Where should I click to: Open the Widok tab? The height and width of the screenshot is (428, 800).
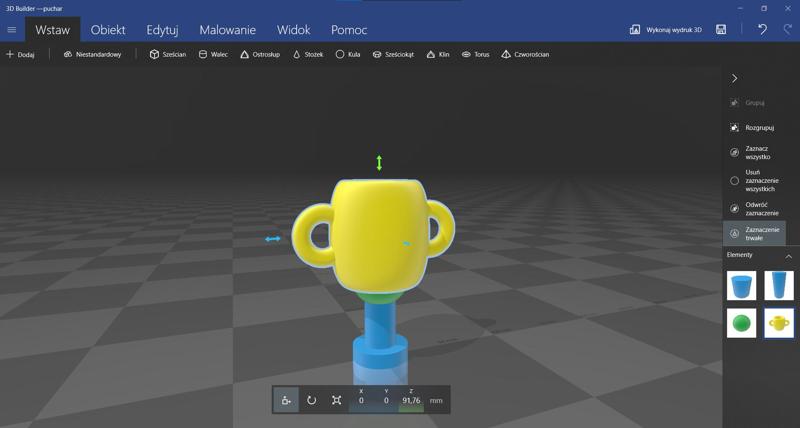293,30
